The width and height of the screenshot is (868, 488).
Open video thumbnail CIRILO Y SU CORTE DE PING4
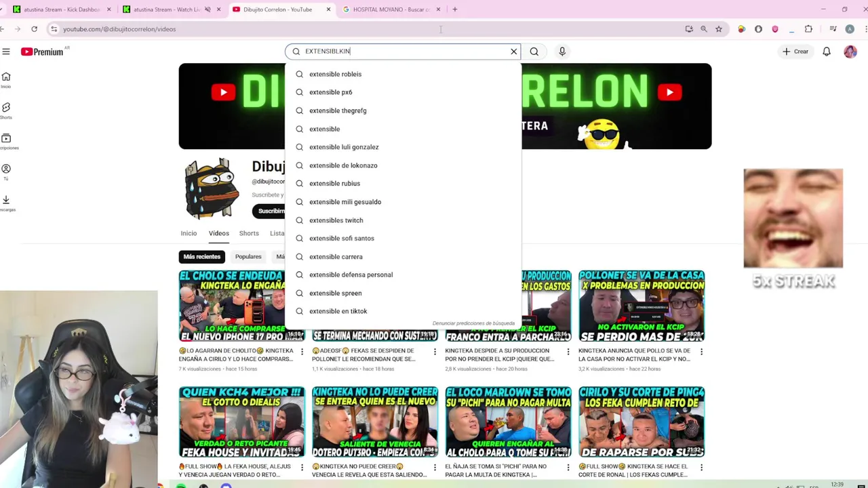coord(642,422)
